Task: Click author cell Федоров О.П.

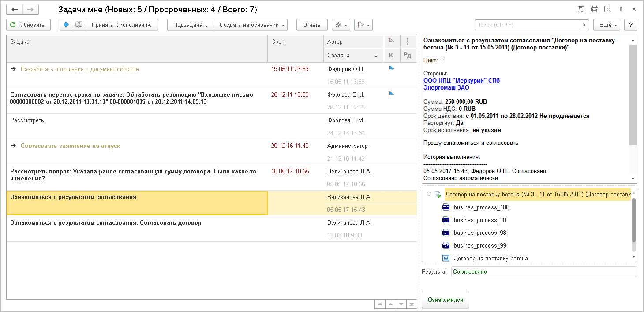Action: pyautogui.click(x=346, y=69)
